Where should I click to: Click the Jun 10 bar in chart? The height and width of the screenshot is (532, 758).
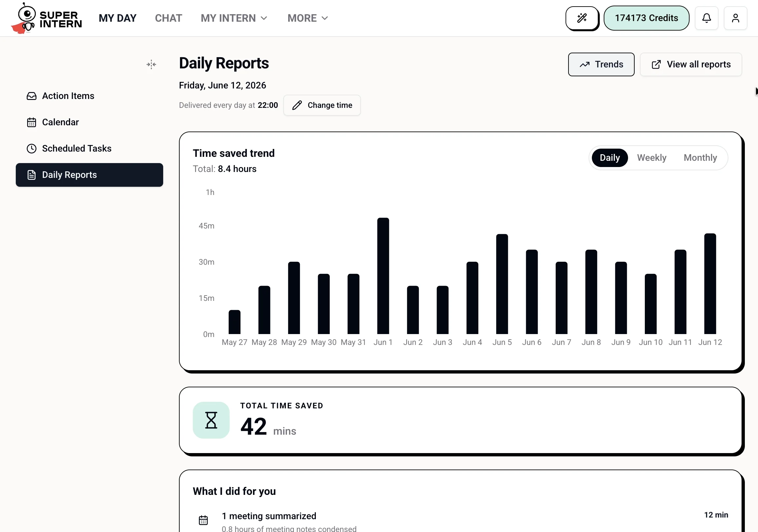pos(651,304)
